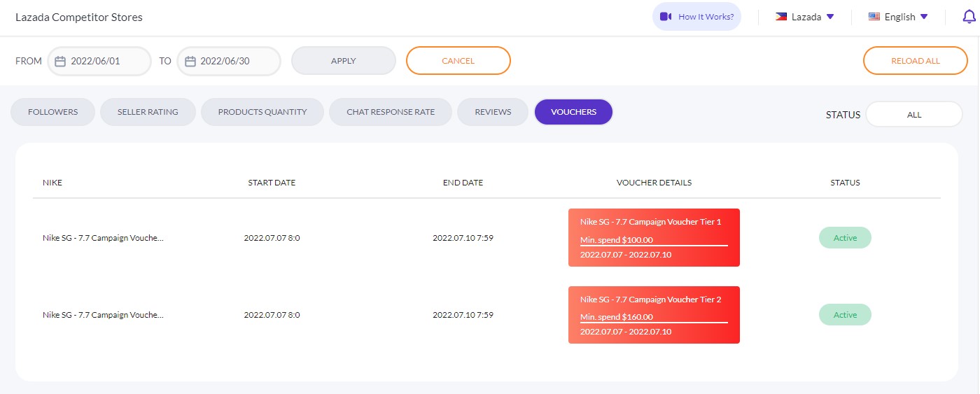The height and width of the screenshot is (394, 980).
Task: Select the CHAT RESPONSE RATE tab
Action: tap(391, 112)
